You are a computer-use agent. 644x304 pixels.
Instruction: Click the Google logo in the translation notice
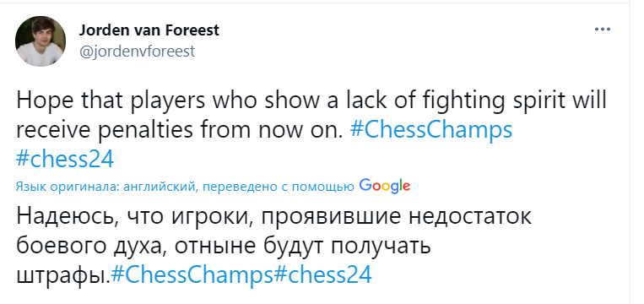coord(384,186)
